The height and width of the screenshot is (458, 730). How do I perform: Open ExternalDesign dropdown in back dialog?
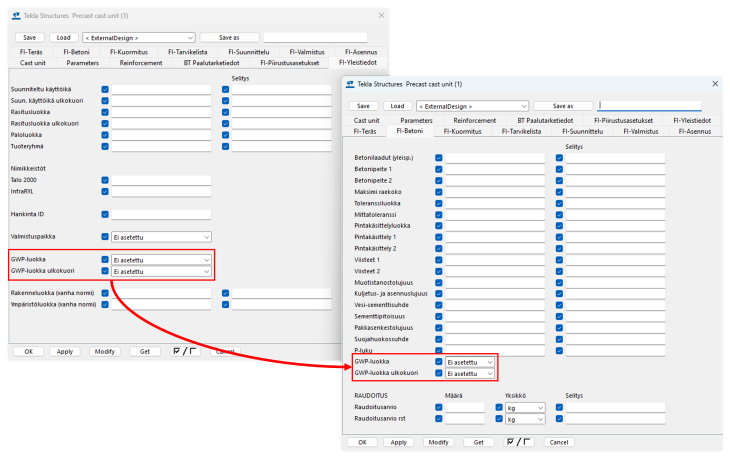(x=138, y=38)
